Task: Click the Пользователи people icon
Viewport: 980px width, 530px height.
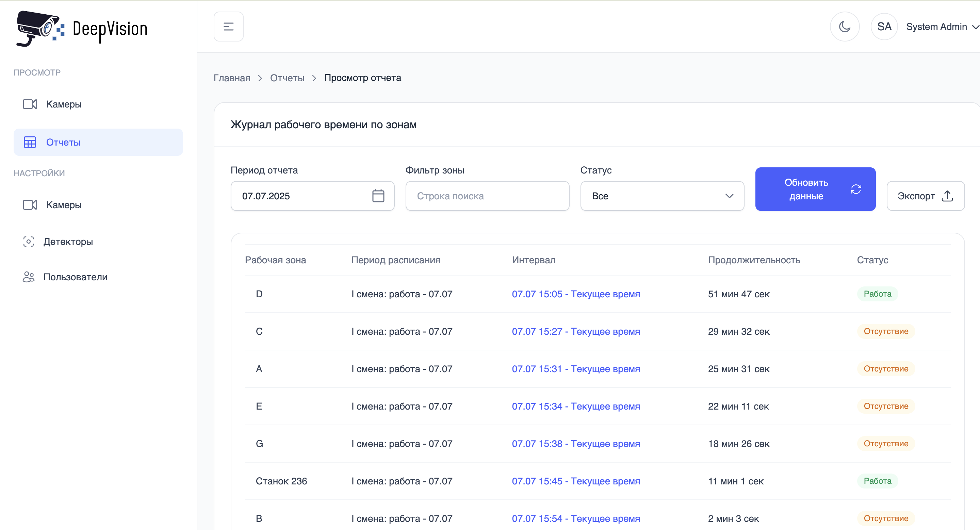Action: 29,277
